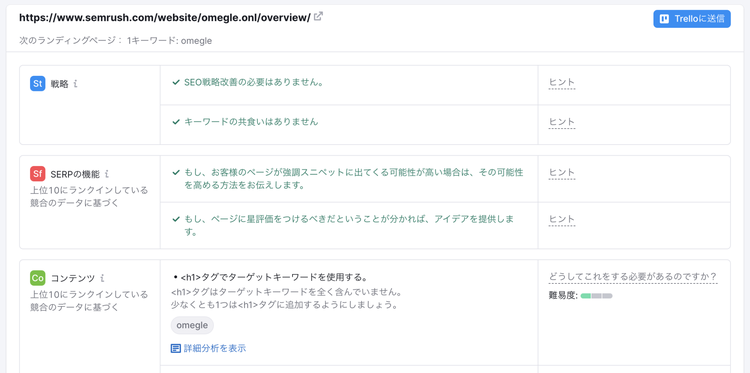The width and height of the screenshot is (750, 373).
Task: Click the checkmark beside SEO戦略改善の必要はありません
Action: (x=176, y=82)
